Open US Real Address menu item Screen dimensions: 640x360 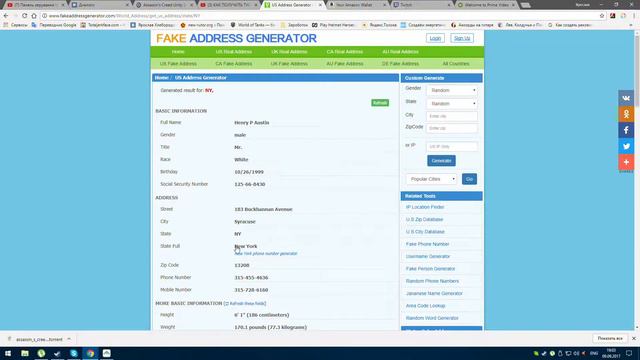coord(234,52)
